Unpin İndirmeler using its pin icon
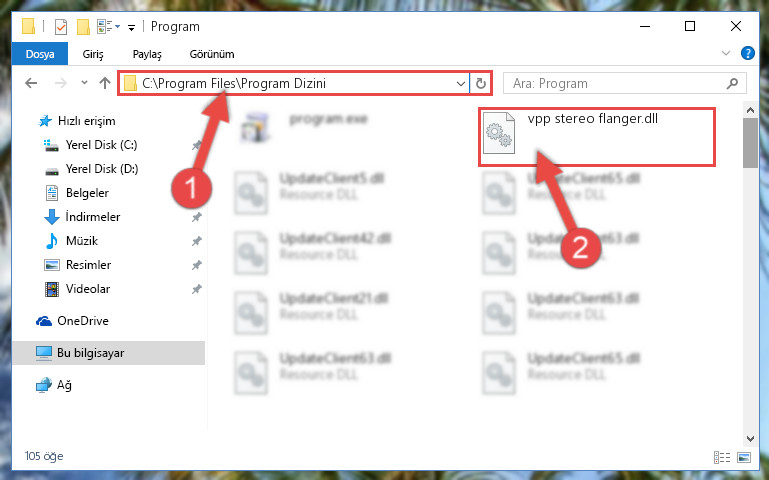The height and width of the screenshot is (480, 769). click(x=197, y=217)
